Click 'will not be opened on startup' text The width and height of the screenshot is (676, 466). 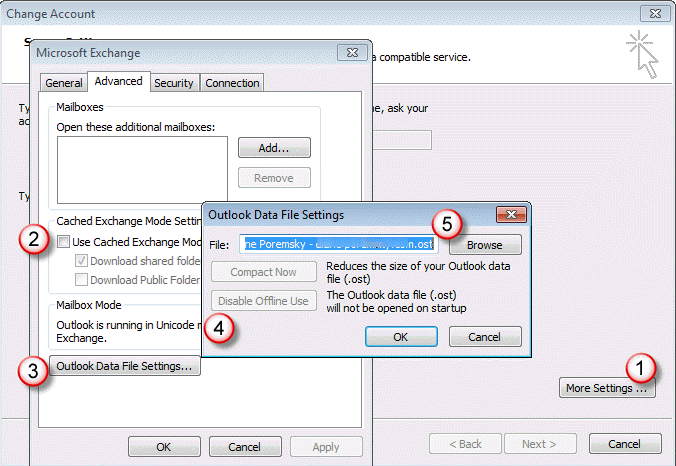pos(396,308)
